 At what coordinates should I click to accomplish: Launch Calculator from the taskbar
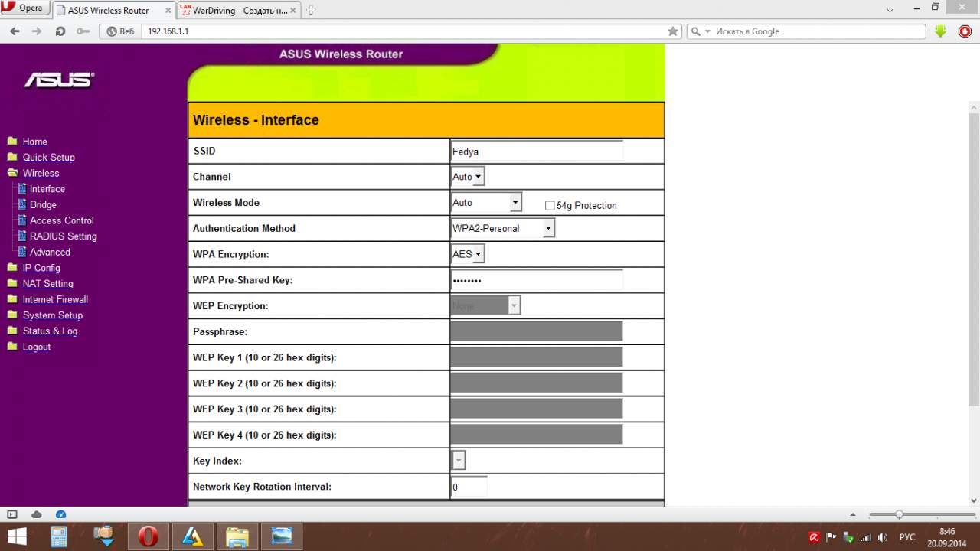point(59,536)
